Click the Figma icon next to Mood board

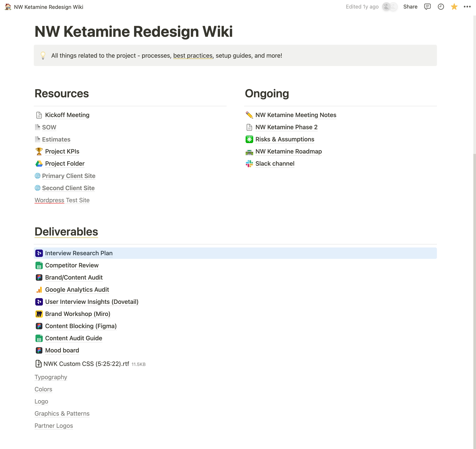[39, 350]
